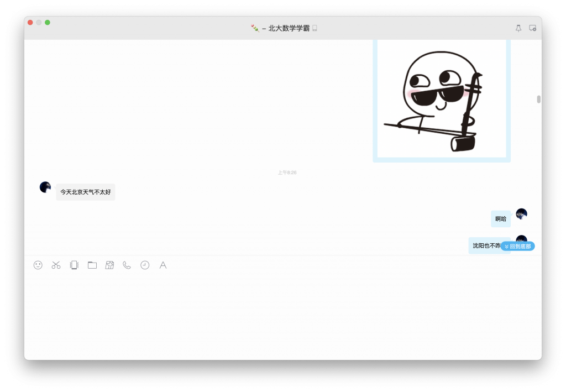566x392 pixels.
Task: Start a voice call with the phone icon
Action: pyautogui.click(x=126, y=265)
